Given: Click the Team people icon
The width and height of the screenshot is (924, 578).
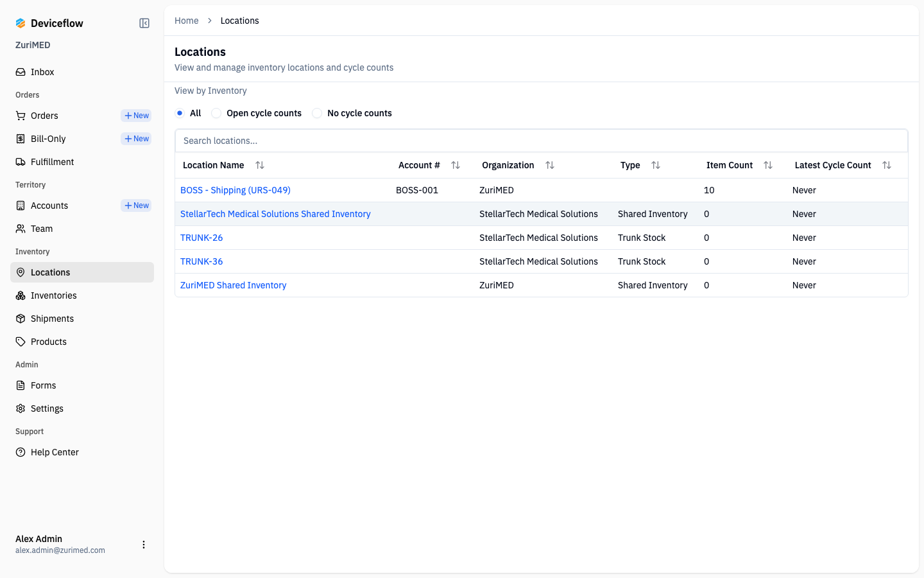Looking at the screenshot, I should (21, 229).
